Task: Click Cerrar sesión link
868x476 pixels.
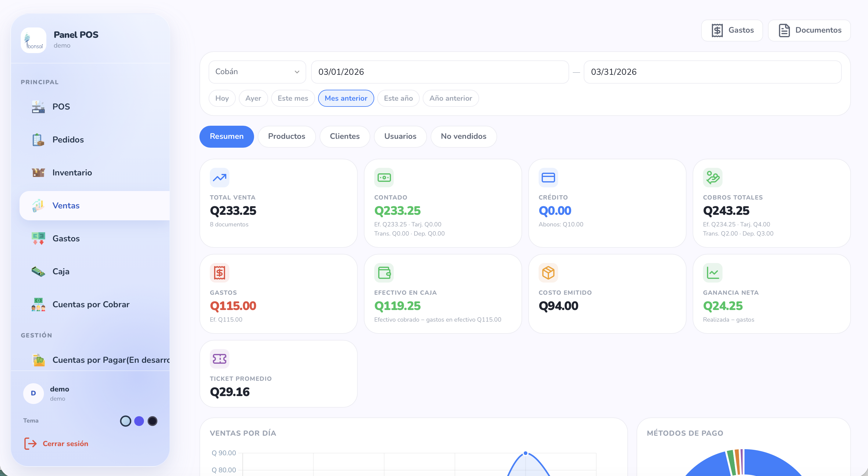Action: click(65, 444)
